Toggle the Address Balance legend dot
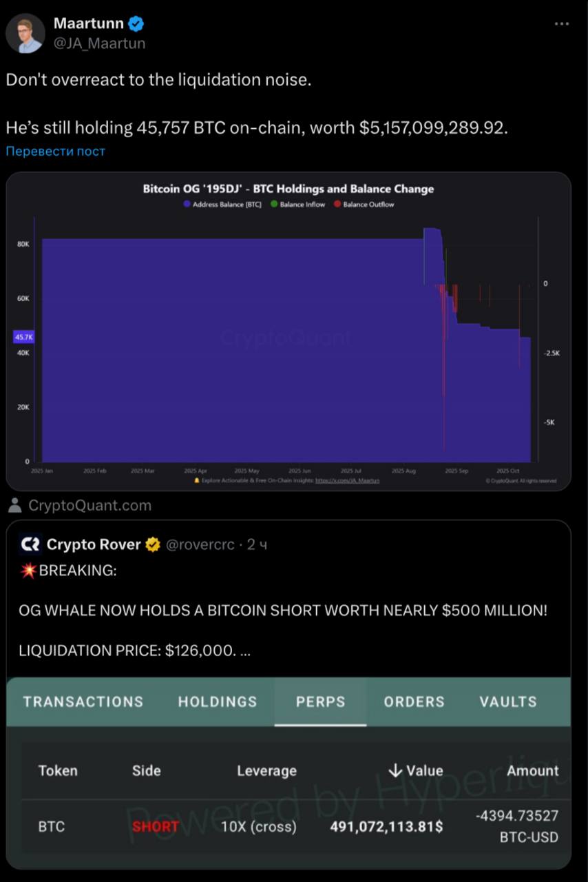This screenshot has height=882, width=588. tap(187, 205)
